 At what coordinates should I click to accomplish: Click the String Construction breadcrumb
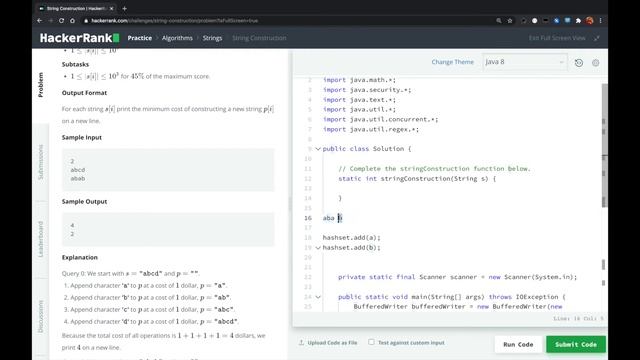259,38
